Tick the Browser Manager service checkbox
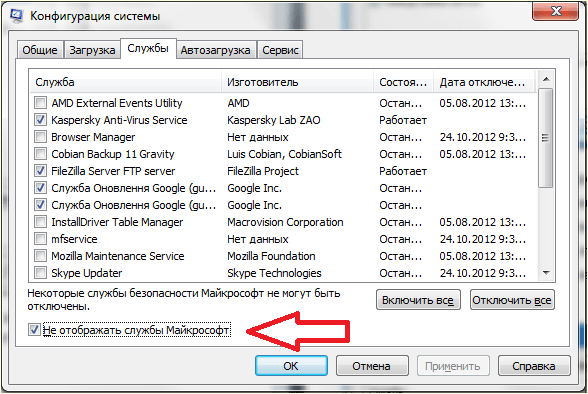 click(x=40, y=137)
